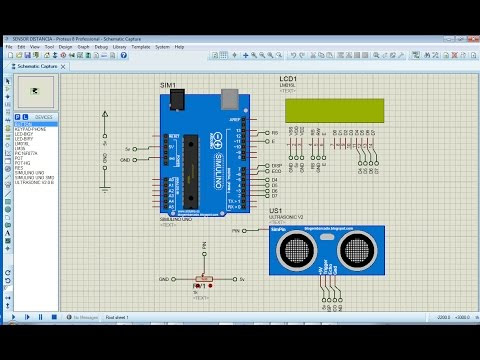Select KEYPAD-PHONE in devices list
Viewport: 480px width, 360px height.
pos(30,129)
